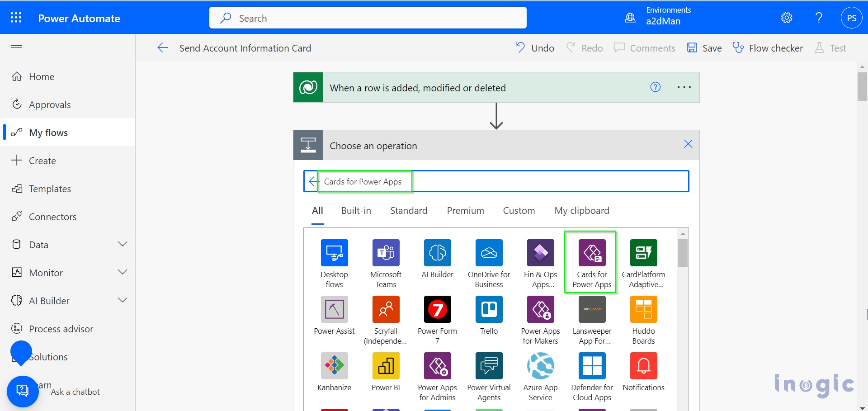This screenshot has height=411, width=868.
Task: Expand the Data menu chevron
Action: tap(123, 244)
